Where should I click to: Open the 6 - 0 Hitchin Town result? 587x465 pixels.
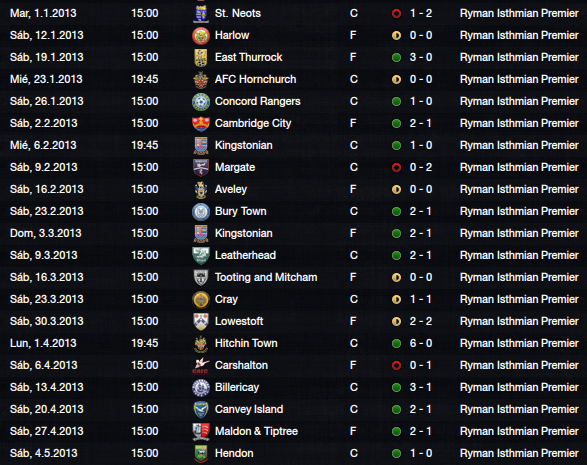421,343
